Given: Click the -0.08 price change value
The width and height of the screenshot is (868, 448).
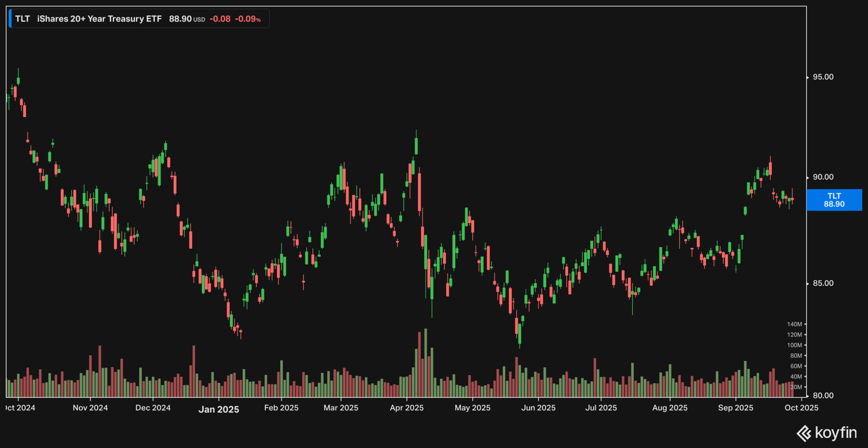Looking at the screenshot, I should click(220, 19).
